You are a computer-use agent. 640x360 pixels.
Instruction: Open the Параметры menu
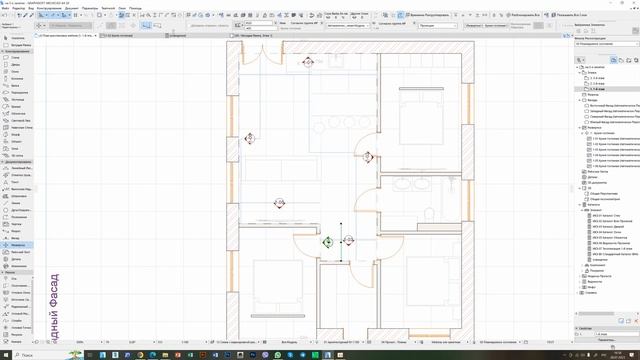coord(90,8)
